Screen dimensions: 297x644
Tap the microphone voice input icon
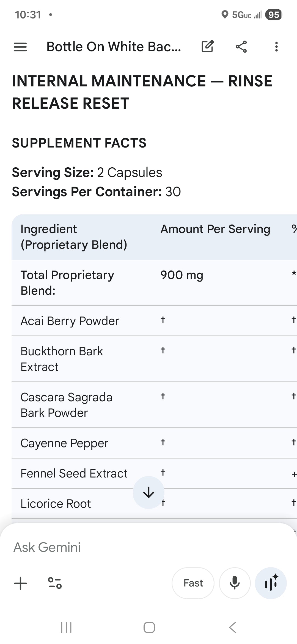click(x=235, y=583)
